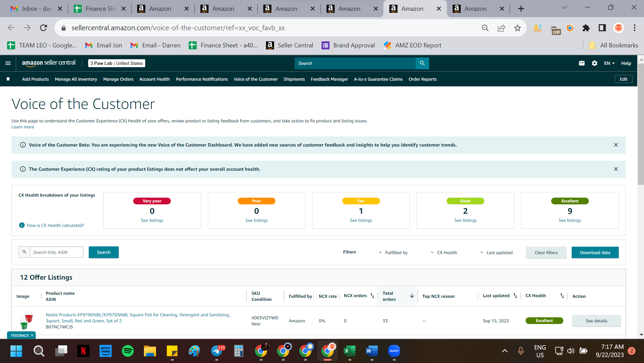Image resolution: width=644 pixels, height=363 pixels.
Task: Sort by CX Health column arrows
Action: click(x=562, y=296)
